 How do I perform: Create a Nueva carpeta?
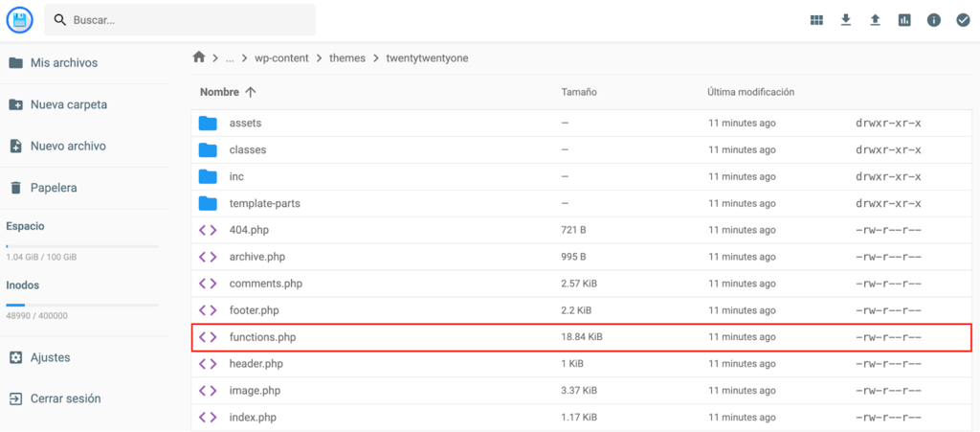click(68, 104)
